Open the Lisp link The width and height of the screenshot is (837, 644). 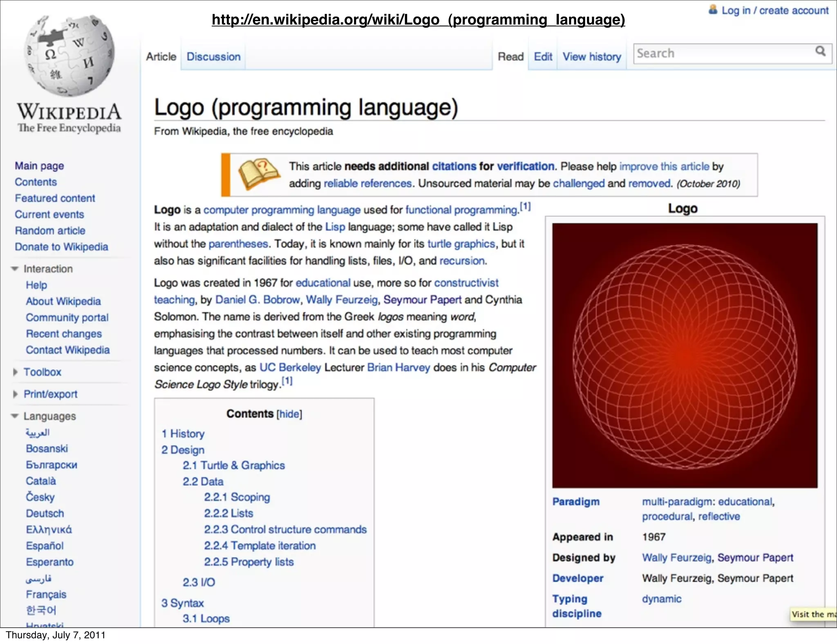coord(335,227)
